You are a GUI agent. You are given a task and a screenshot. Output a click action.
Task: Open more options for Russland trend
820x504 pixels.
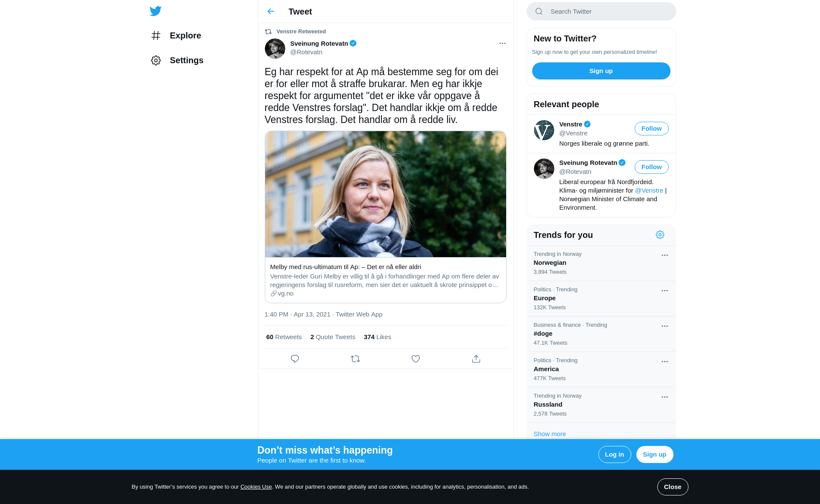point(665,397)
